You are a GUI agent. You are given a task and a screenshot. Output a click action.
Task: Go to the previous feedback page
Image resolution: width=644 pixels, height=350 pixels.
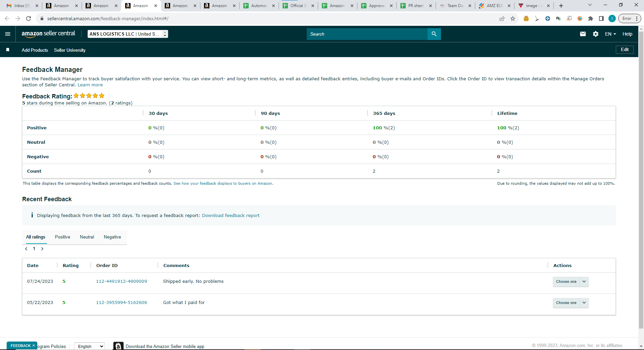(x=26, y=249)
